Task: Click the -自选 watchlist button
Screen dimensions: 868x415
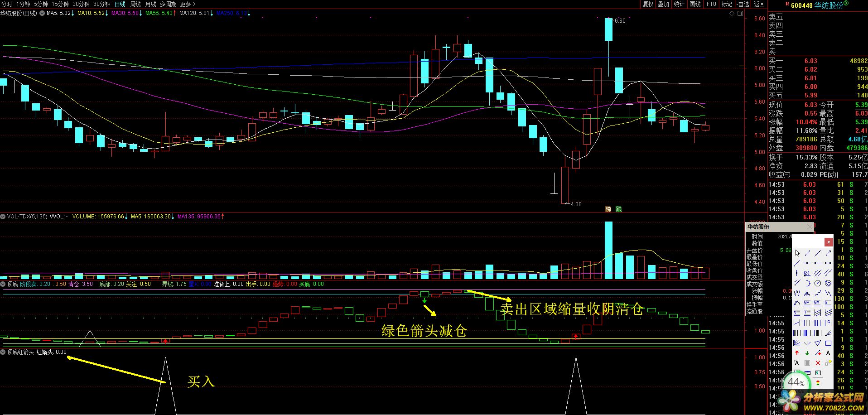Action: pos(743,4)
